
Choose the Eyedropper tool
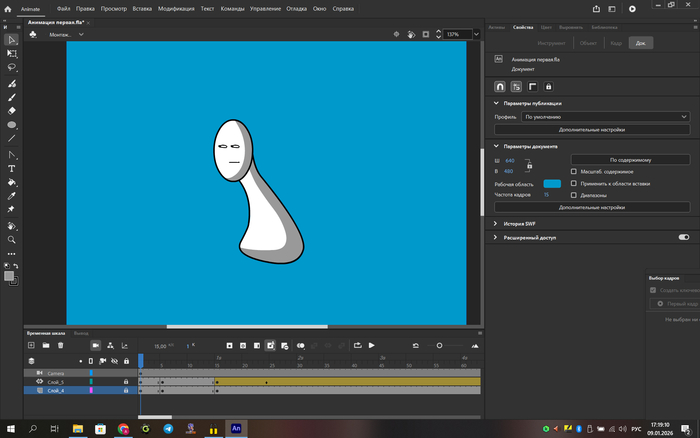click(x=12, y=197)
